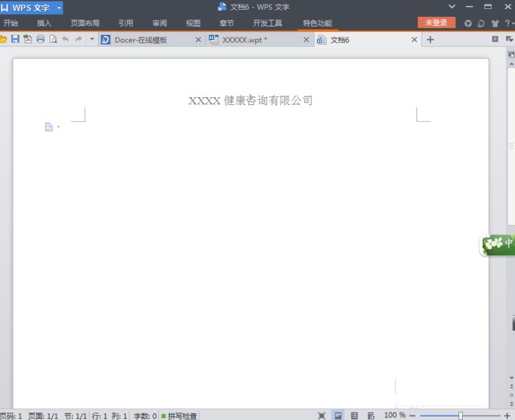Screen dimensions: 515x420
Task: Open the 页面布局 ribbon tab
Action: tap(85, 23)
